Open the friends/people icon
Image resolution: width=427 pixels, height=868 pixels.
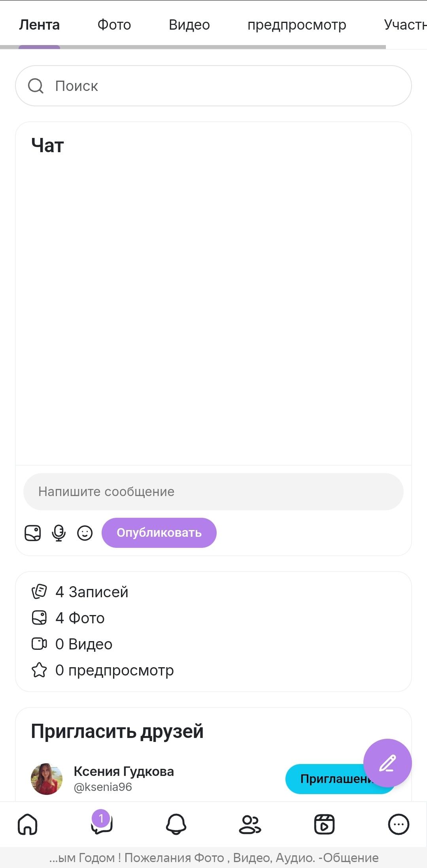pyautogui.click(x=250, y=825)
